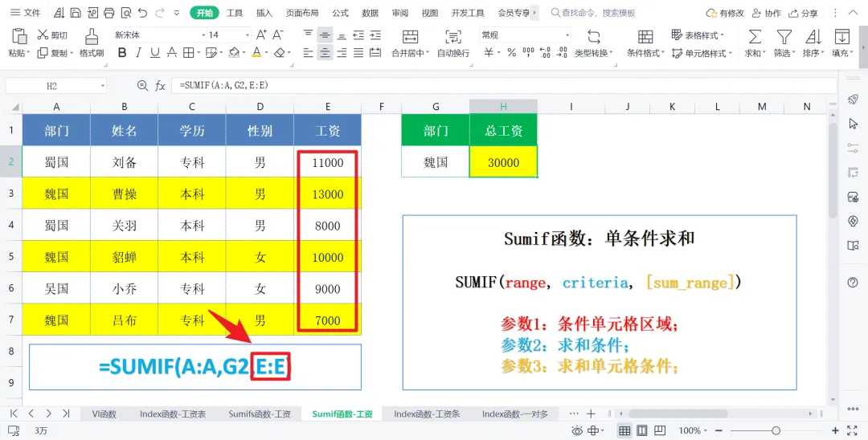Click the Share (分享) button
The width and height of the screenshot is (868, 440).
803,13
